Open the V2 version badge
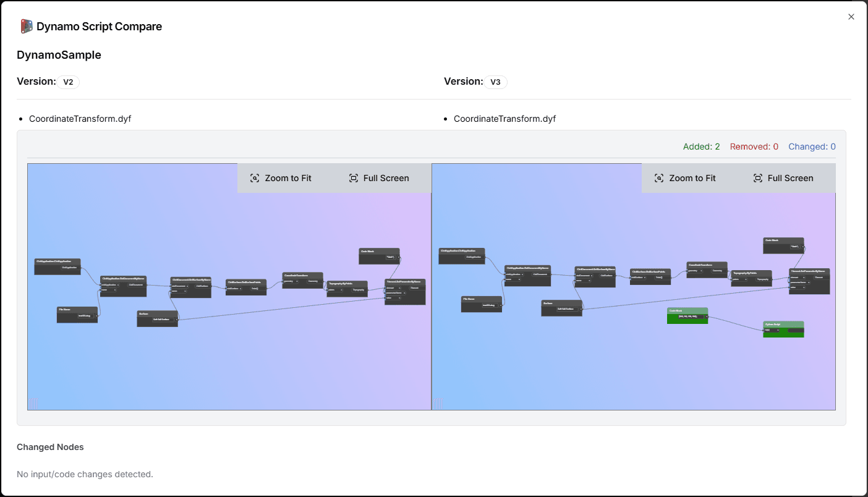Image resolution: width=868 pixels, height=497 pixels. click(x=68, y=82)
